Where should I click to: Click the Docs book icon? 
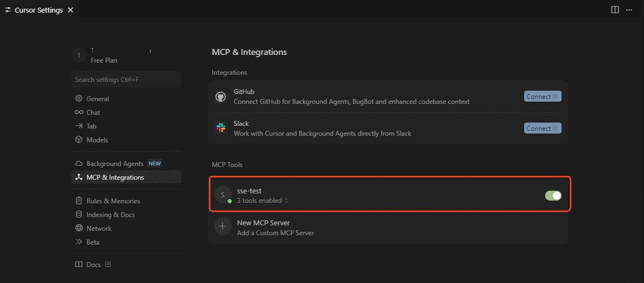(79, 264)
